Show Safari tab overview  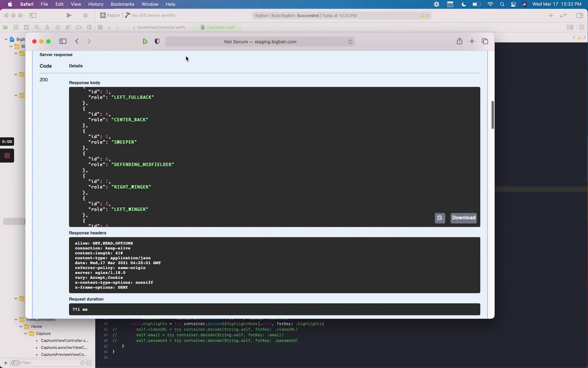coord(485,41)
